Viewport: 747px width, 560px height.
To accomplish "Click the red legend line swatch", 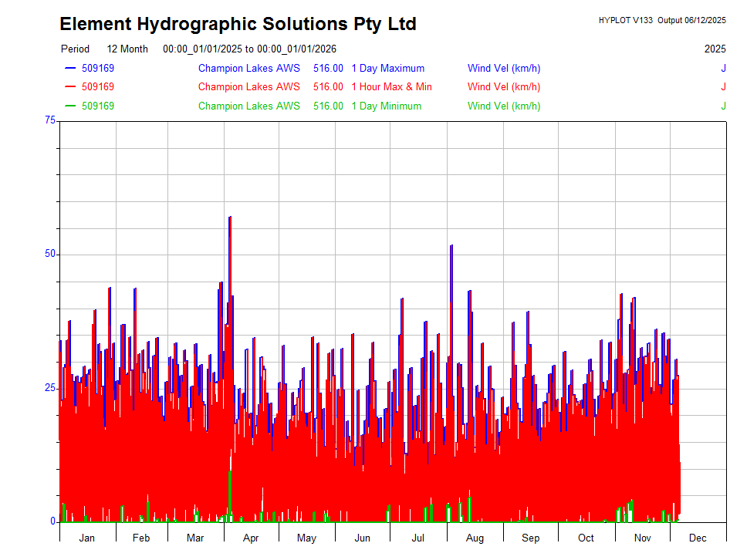I will point(70,86).
